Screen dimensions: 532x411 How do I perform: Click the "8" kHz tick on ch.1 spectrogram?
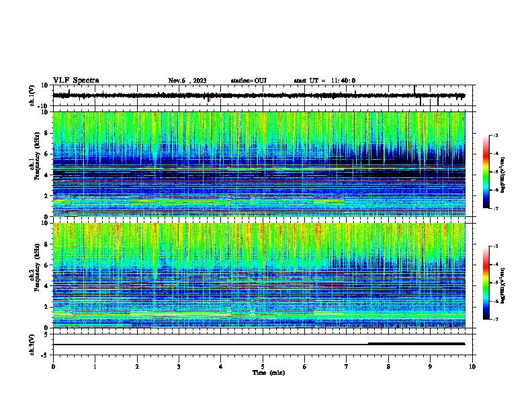click(46, 133)
